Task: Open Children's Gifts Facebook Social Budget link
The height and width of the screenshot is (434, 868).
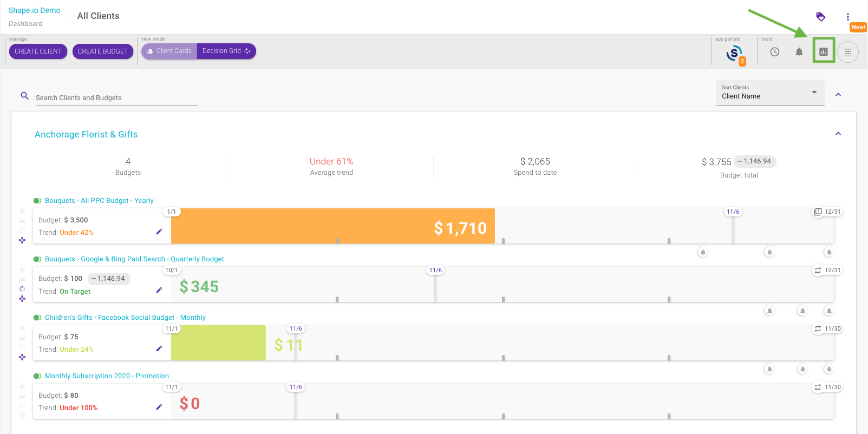Action: point(125,318)
